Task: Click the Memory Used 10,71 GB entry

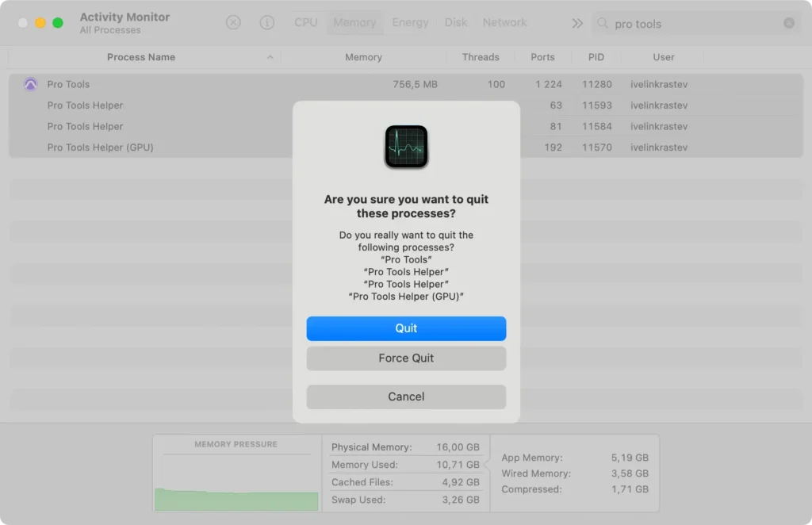Action: [405, 465]
